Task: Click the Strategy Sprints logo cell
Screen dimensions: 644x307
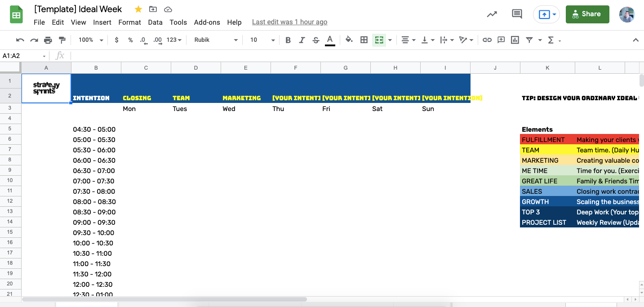Action: 46,88
